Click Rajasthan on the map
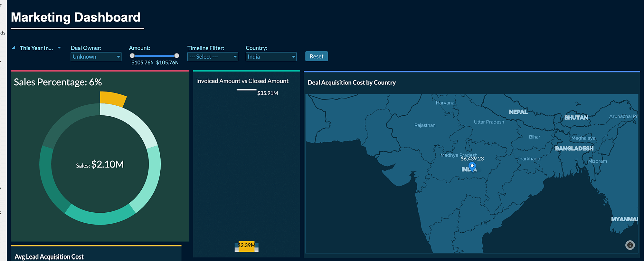The width and height of the screenshot is (644, 261). point(425,125)
